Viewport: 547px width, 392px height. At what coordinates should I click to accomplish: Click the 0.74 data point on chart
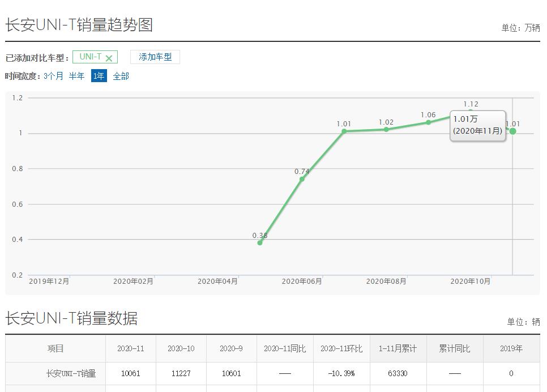coord(302,179)
